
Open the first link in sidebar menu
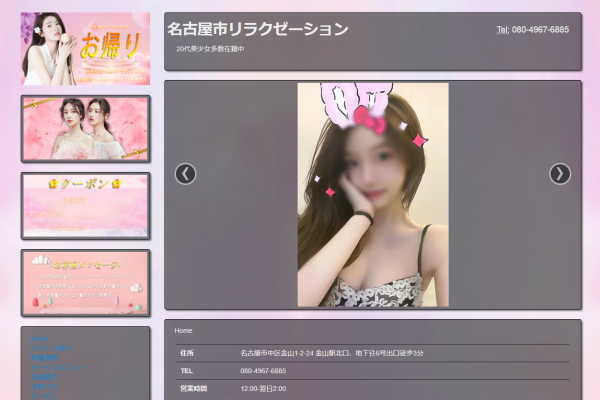(x=40, y=339)
